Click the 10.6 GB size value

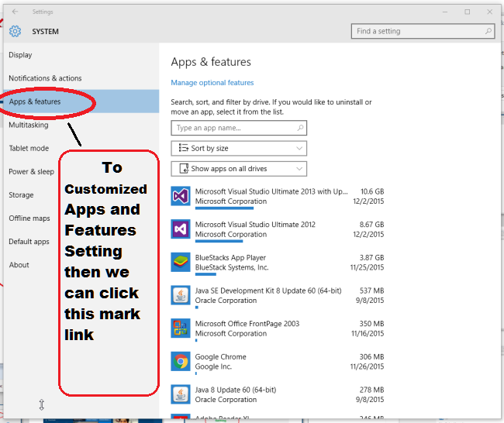[372, 191]
